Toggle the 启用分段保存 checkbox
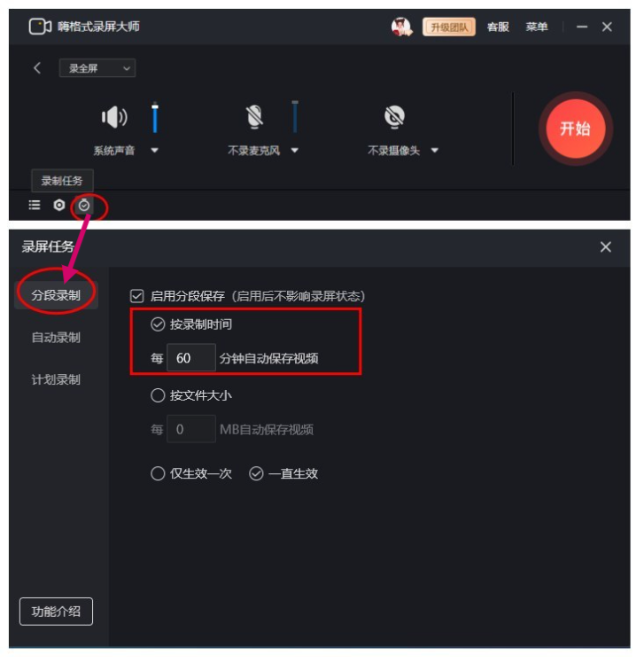This screenshot has width=644, height=663. point(137,296)
